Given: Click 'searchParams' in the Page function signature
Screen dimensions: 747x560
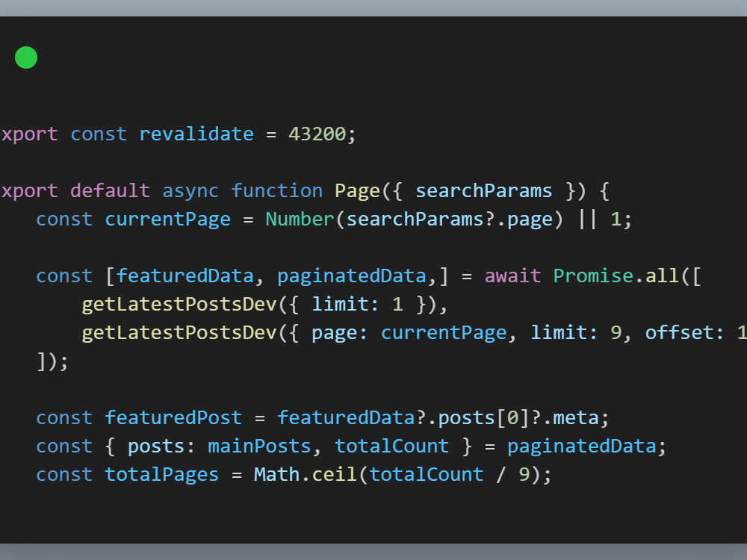Looking at the screenshot, I should pyautogui.click(x=483, y=191).
